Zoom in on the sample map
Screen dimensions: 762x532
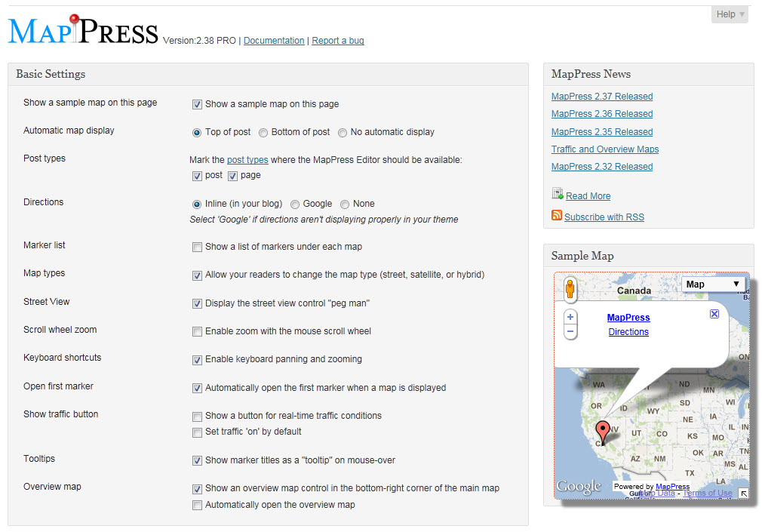(570, 318)
